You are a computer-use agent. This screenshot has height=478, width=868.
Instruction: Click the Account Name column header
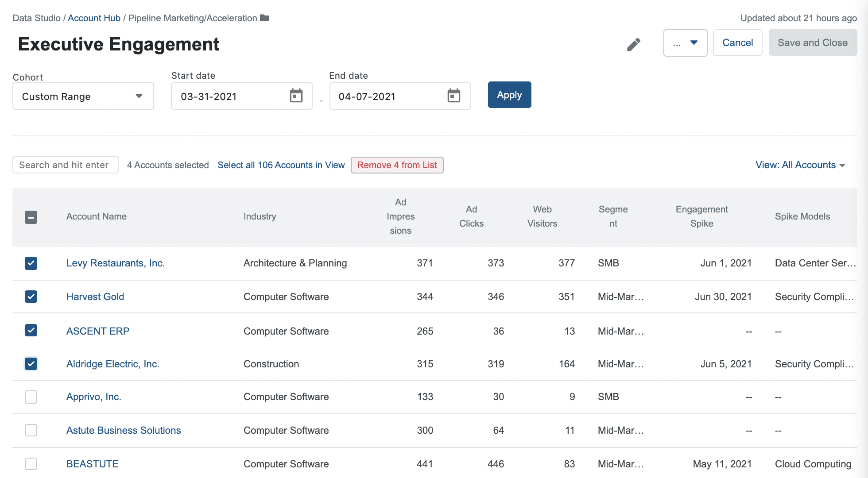(x=97, y=216)
